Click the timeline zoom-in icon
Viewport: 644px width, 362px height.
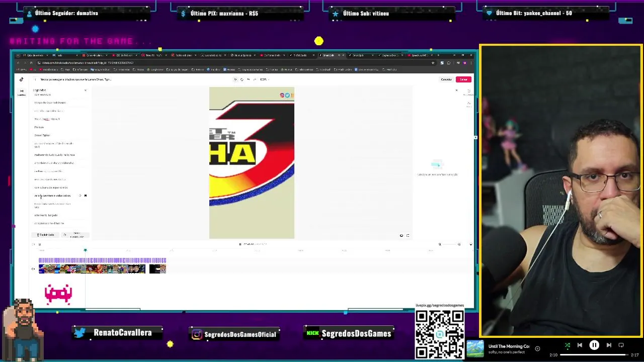459,244
